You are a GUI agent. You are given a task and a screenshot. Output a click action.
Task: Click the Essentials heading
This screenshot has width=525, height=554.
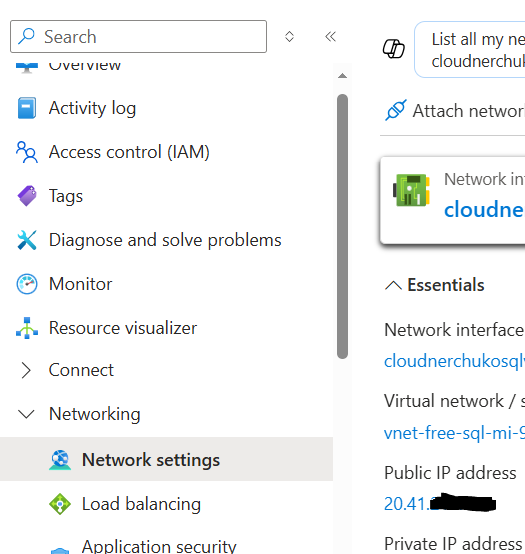(x=446, y=285)
